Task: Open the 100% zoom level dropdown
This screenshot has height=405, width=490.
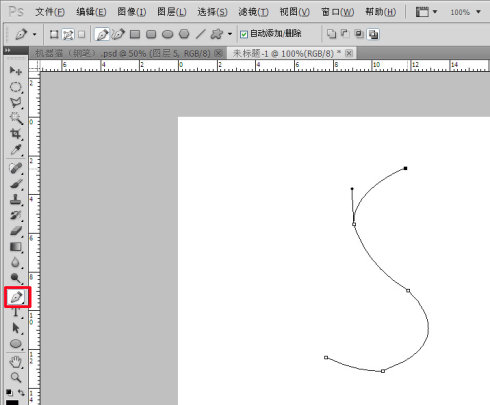Action: [466, 12]
